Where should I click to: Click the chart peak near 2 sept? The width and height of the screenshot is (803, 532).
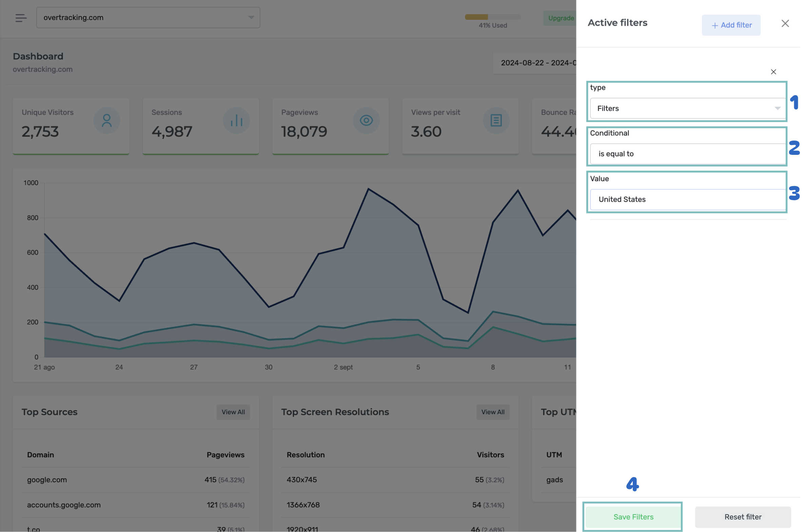pos(368,189)
